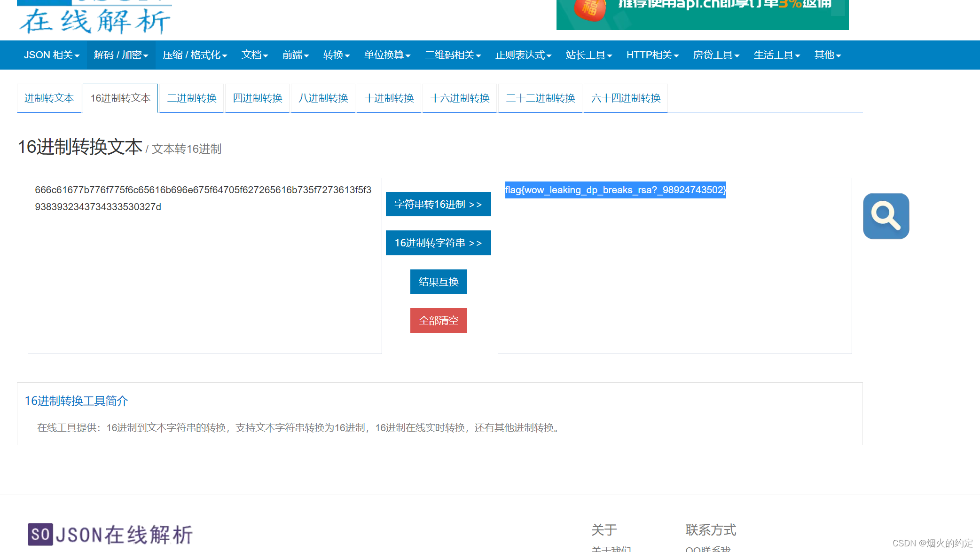Expand the 压缩 / 格式化 dropdown menu
This screenshot has width=980, height=552.
[195, 55]
